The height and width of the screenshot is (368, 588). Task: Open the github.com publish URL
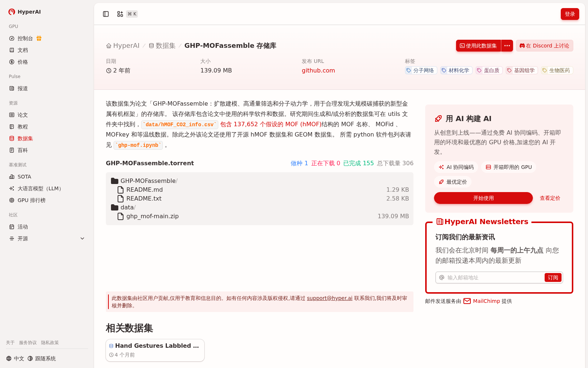(318, 70)
